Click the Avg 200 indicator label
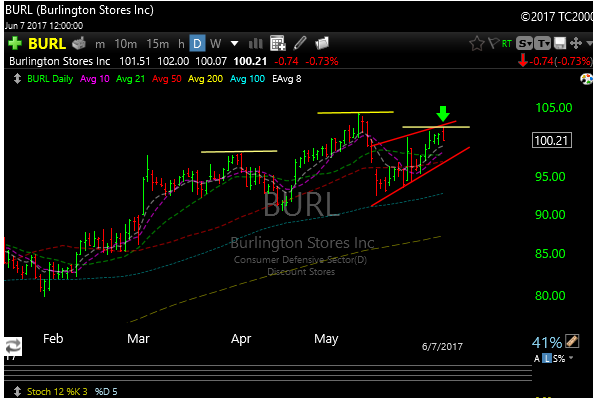This screenshot has width=593, height=398. pos(205,79)
